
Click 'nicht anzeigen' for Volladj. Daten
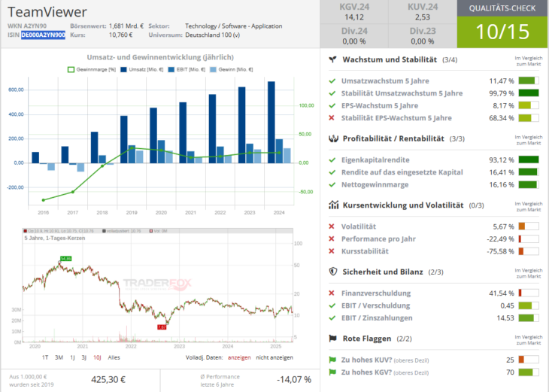point(274,357)
